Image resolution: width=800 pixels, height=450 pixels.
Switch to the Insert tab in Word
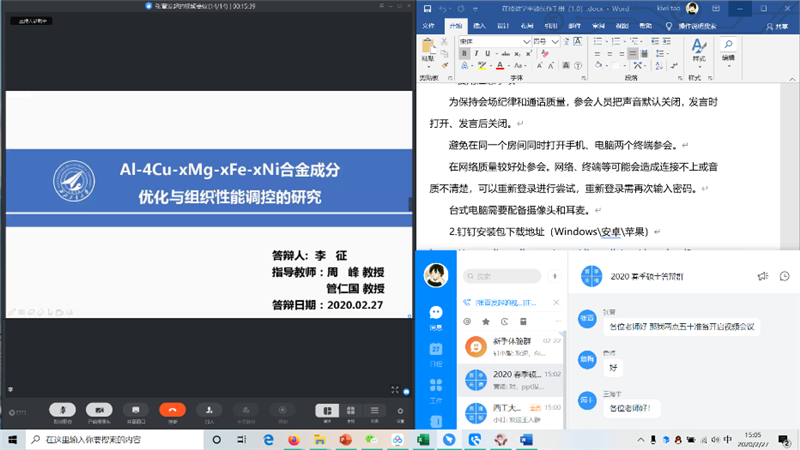pos(479,26)
